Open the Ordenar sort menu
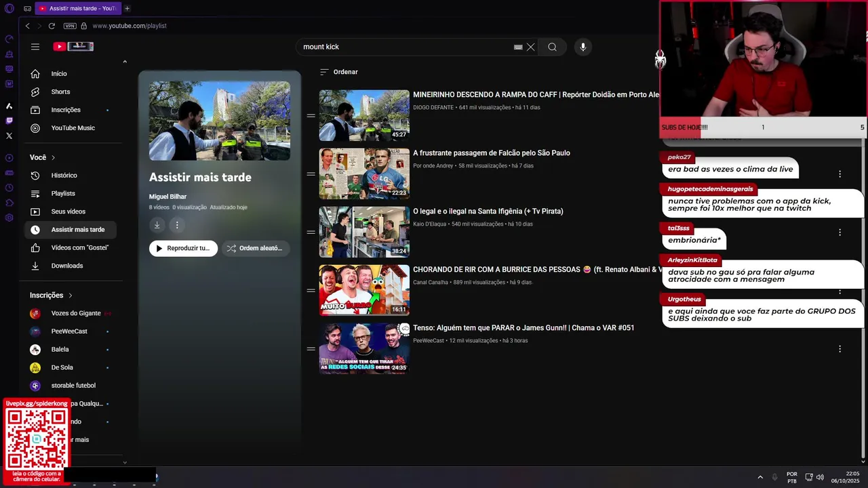Image resolution: width=868 pixels, height=488 pixels. [x=338, y=72]
